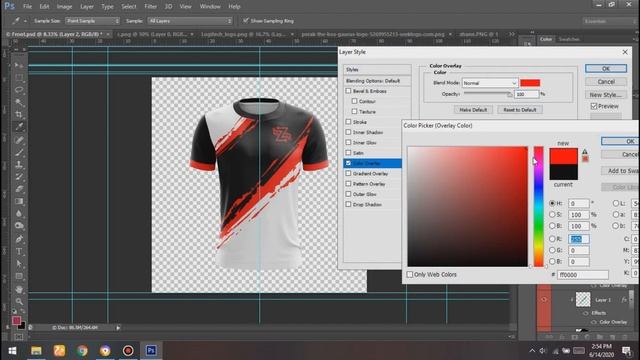Open the Windows Start menu
The width and height of the screenshot is (640, 360).
(x=12, y=350)
